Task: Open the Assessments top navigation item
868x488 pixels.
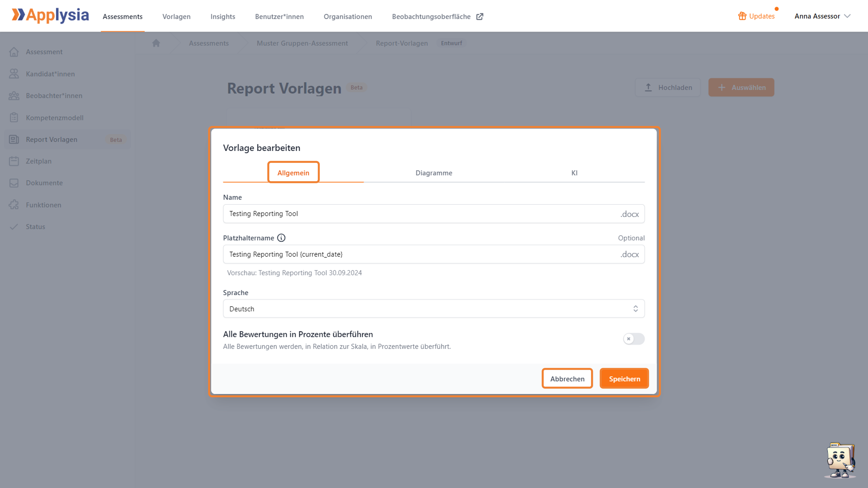Action: [x=123, y=17]
